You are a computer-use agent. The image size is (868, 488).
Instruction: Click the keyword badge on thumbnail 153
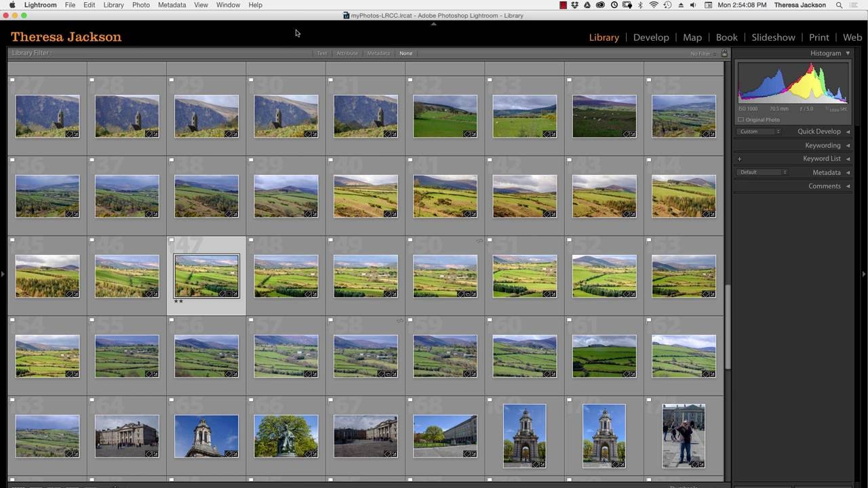point(706,294)
